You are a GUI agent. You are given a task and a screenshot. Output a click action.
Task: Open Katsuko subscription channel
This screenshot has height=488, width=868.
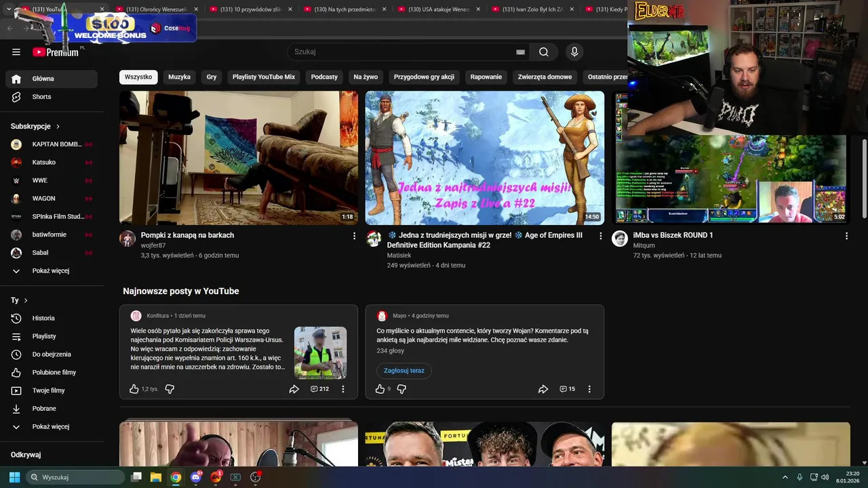[x=52, y=163]
